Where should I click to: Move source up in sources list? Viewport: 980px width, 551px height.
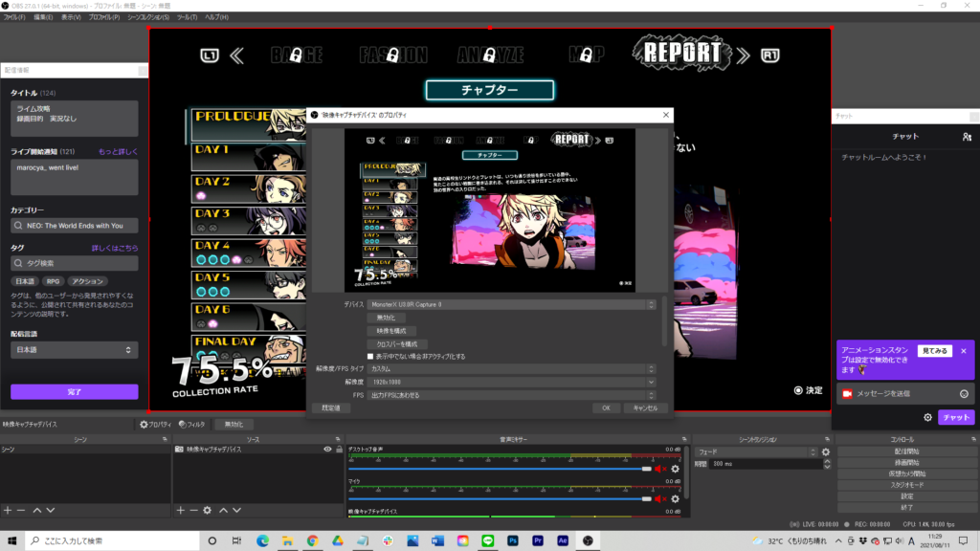coord(223,511)
